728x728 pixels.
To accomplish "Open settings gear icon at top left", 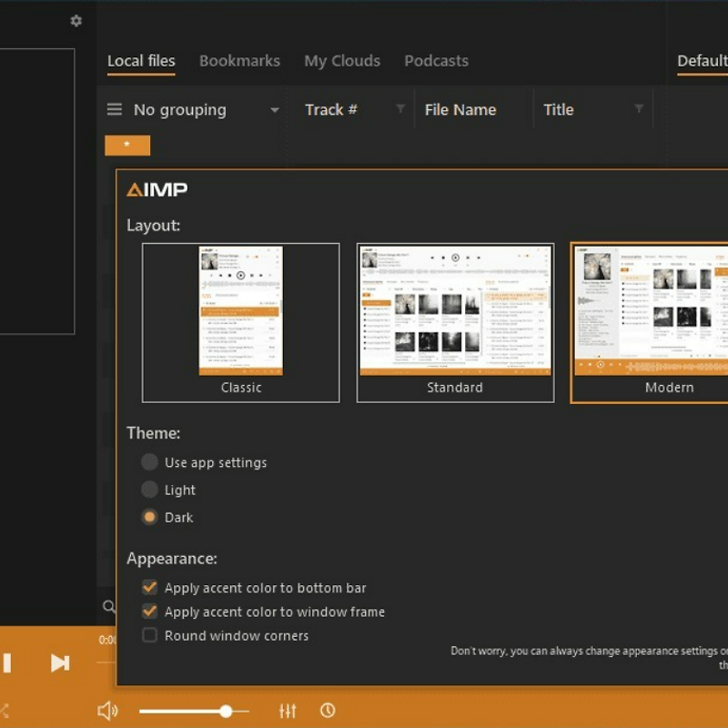I will (x=76, y=20).
